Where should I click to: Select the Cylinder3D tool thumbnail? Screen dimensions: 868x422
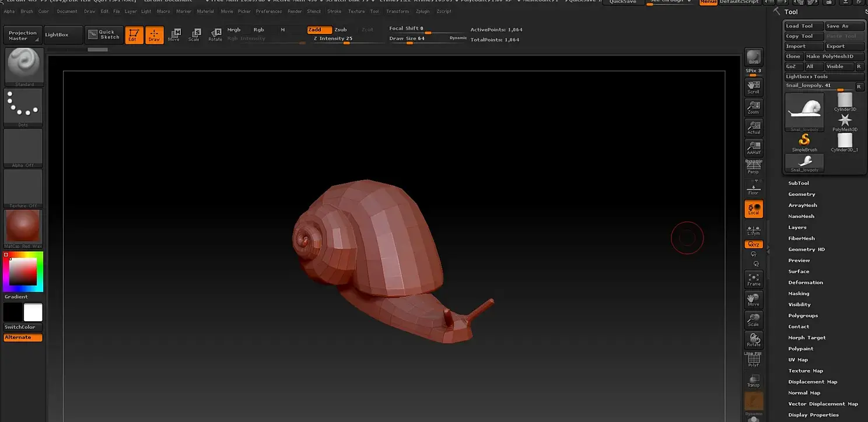coord(845,101)
